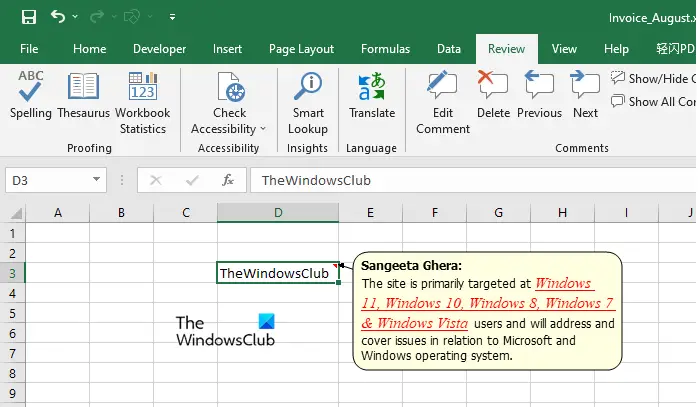This screenshot has width=700, height=407.
Task: Select column E header
Action: tap(371, 212)
